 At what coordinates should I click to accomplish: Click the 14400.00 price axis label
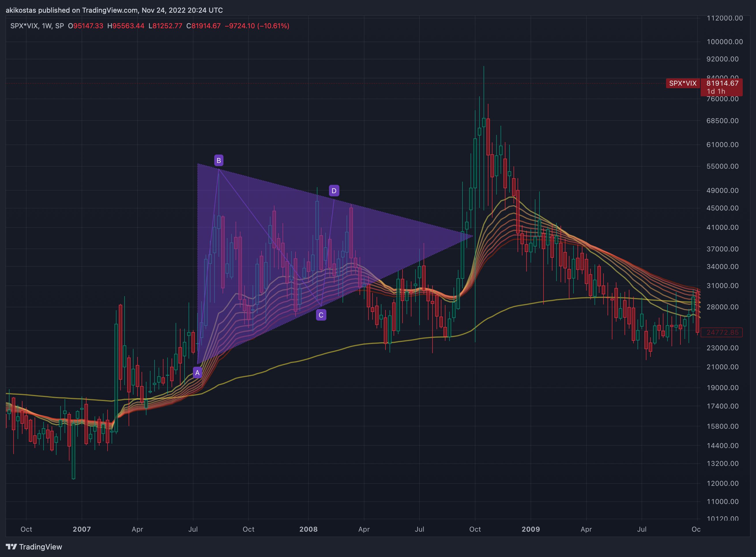pyautogui.click(x=722, y=446)
